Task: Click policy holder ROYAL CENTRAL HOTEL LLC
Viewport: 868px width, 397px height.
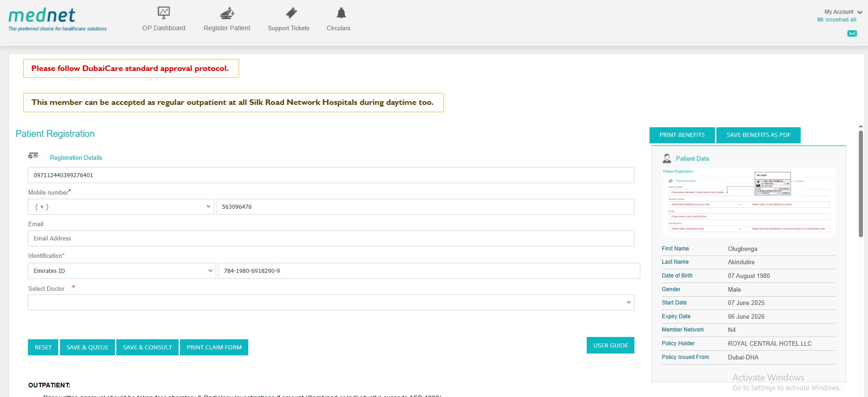Action: [770, 343]
